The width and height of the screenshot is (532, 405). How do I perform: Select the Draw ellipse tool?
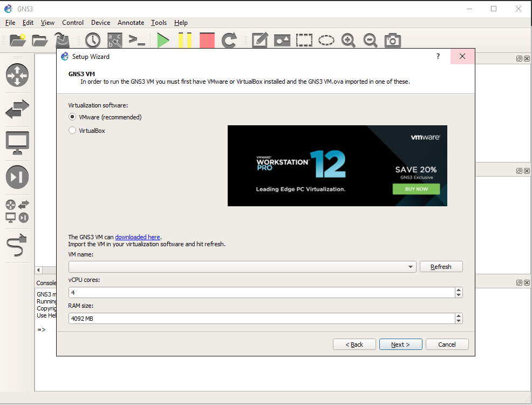326,40
